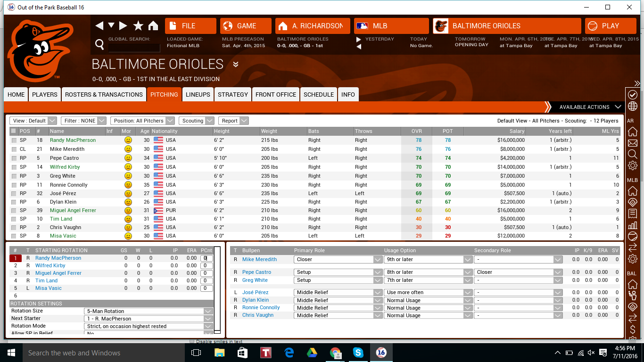The width and height of the screenshot is (644, 362).
Task: Click the globe icon at the top of the sidebar
Action: coord(634,106)
